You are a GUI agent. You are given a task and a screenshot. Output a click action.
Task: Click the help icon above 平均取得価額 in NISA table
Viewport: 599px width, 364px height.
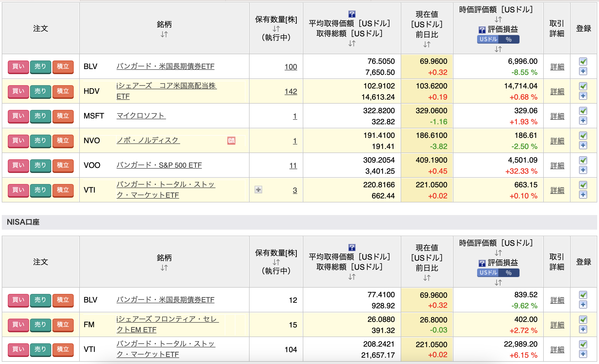click(x=352, y=247)
